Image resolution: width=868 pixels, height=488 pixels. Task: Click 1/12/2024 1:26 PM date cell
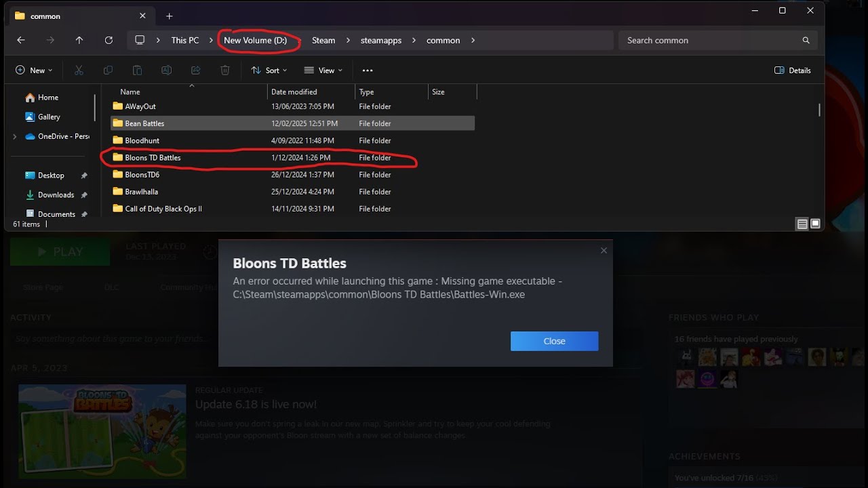click(301, 158)
